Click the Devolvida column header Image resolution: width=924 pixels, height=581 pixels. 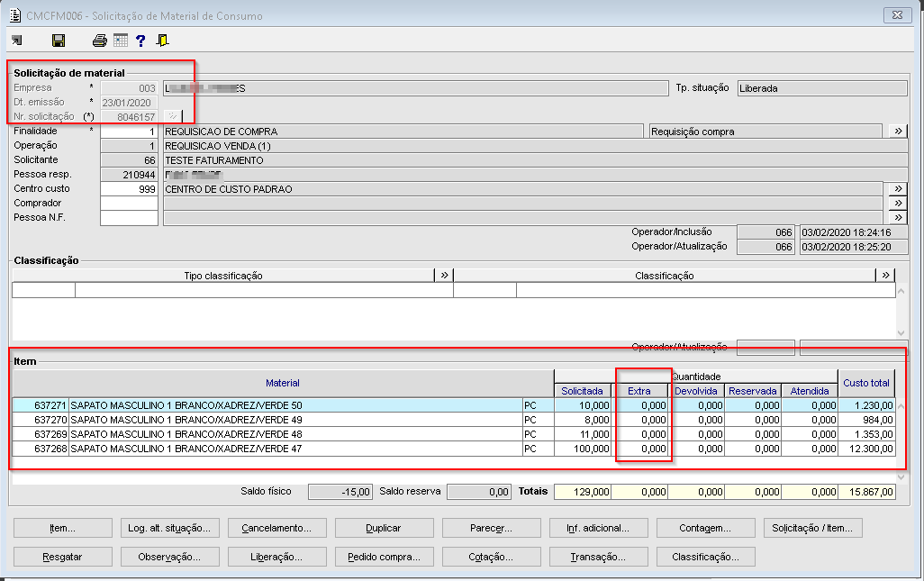point(696,391)
